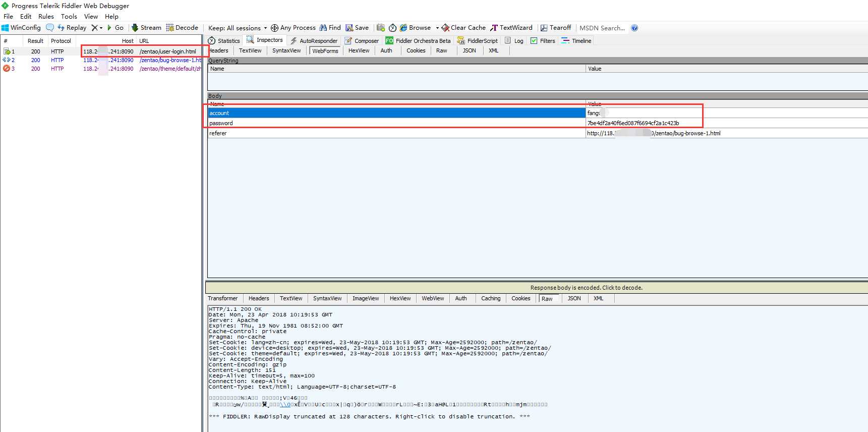
Task: Open the View menu
Action: pos(91,17)
